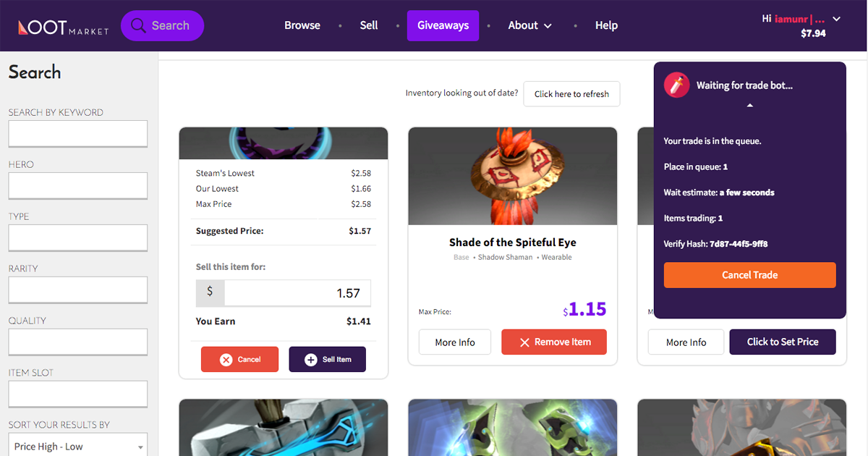
Task: Click to Set Price button
Action: click(x=783, y=342)
